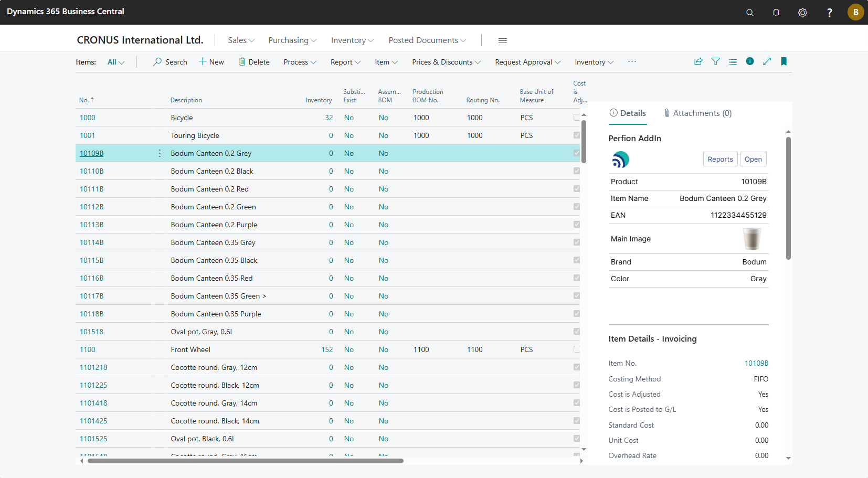868x478 pixels.
Task: Open item number 1000 link
Action: 88,118
